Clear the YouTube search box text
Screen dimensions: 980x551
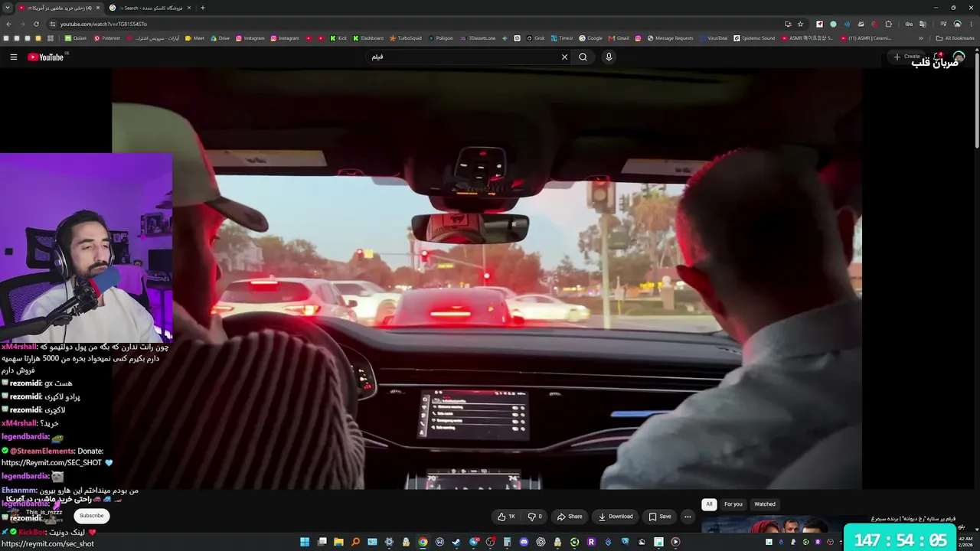[564, 57]
